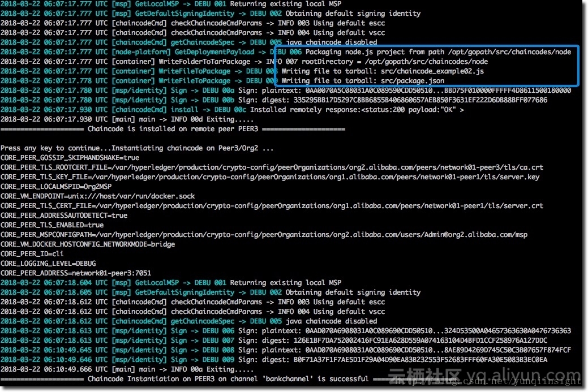This screenshot has width=588, height=392.
Task: Click 'Installed remotely response:<status:200' line
Action: pyautogui.click(x=232, y=110)
